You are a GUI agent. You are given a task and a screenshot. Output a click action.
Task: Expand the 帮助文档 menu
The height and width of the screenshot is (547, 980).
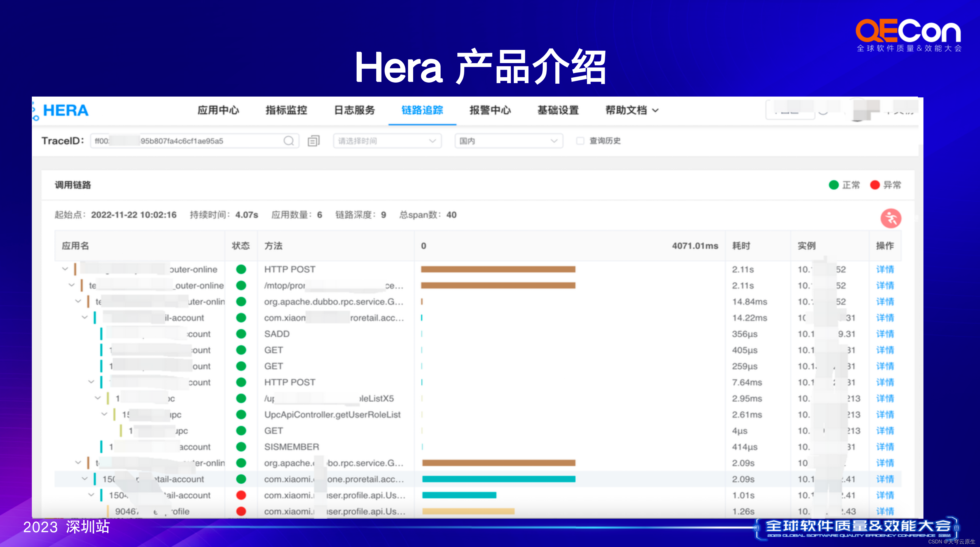632,110
